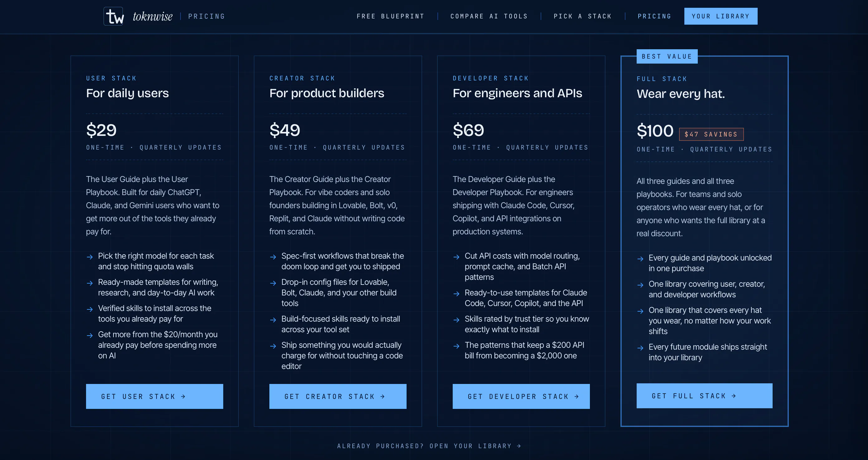This screenshot has height=460, width=868.
Task: Click arrow beside 'Cut API costs with model routing'
Action: pos(456,257)
